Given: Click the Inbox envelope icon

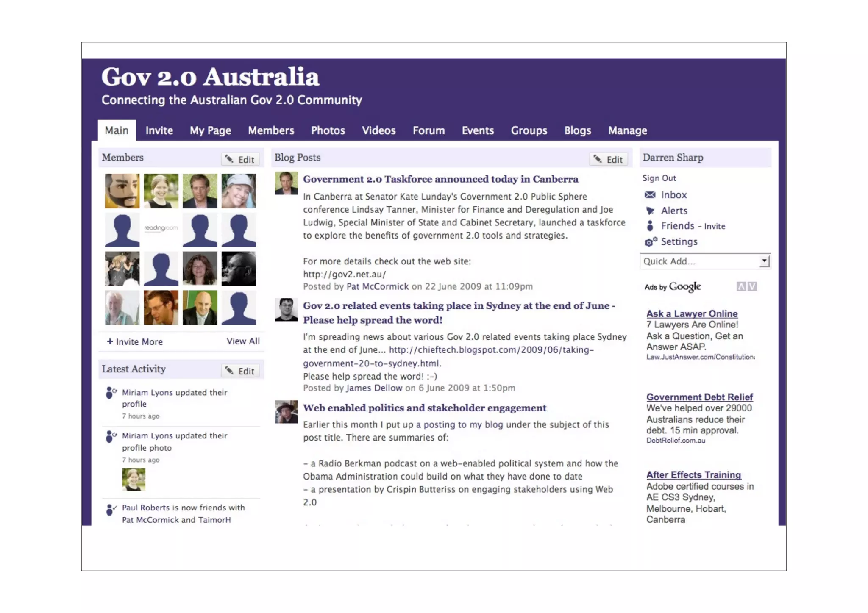Looking at the screenshot, I should coord(650,195).
